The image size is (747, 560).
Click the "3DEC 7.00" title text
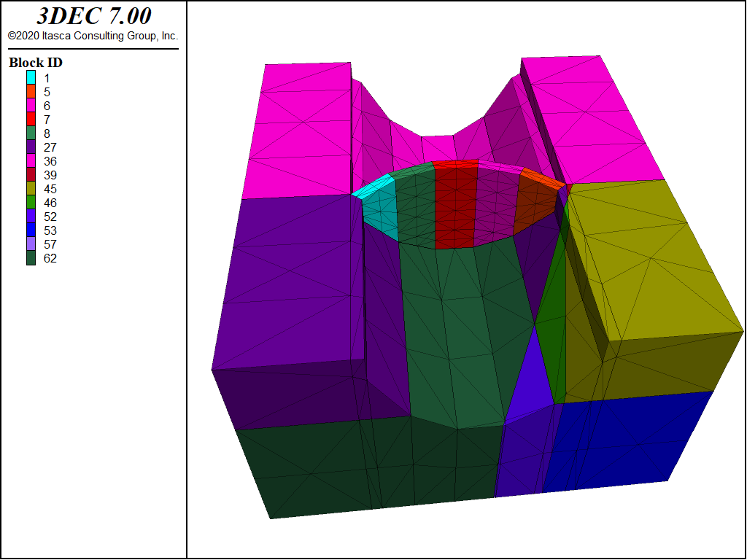94,16
